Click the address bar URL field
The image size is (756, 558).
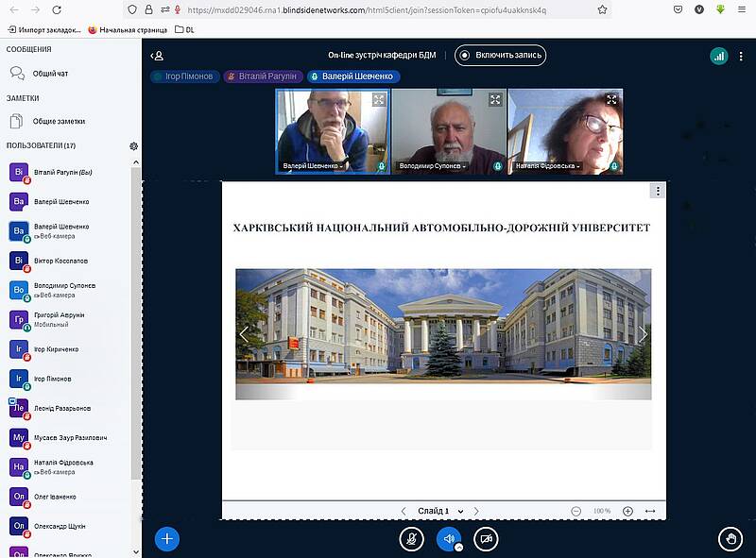(367, 10)
